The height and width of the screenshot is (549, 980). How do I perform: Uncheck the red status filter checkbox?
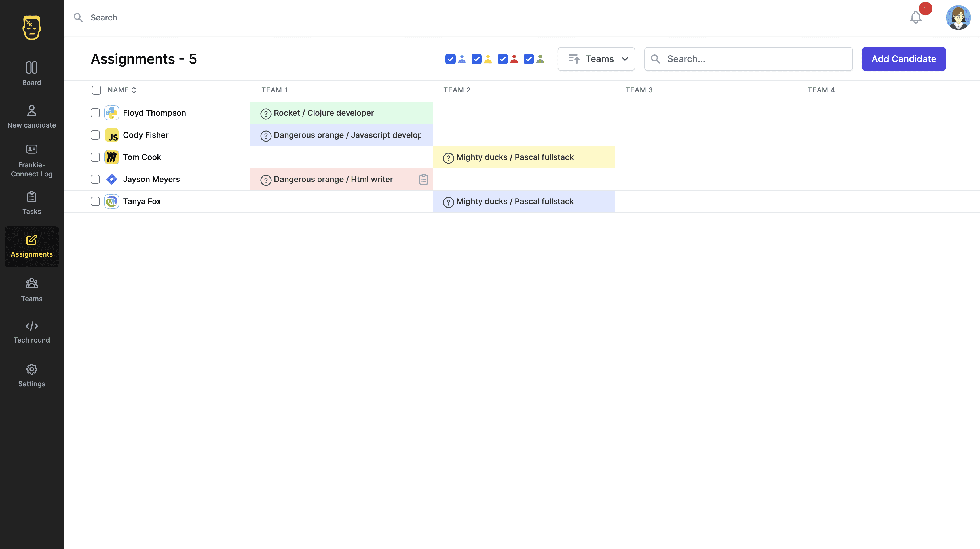pyautogui.click(x=502, y=59)
